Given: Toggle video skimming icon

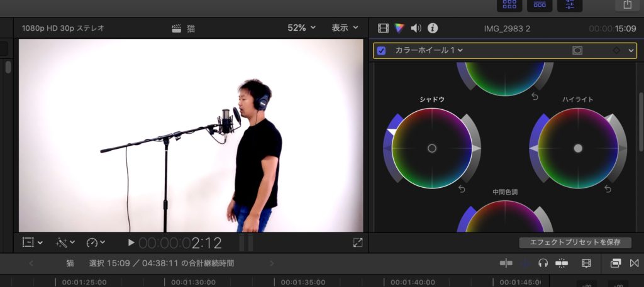Looking at the screenshot, I should pos(506,263).
